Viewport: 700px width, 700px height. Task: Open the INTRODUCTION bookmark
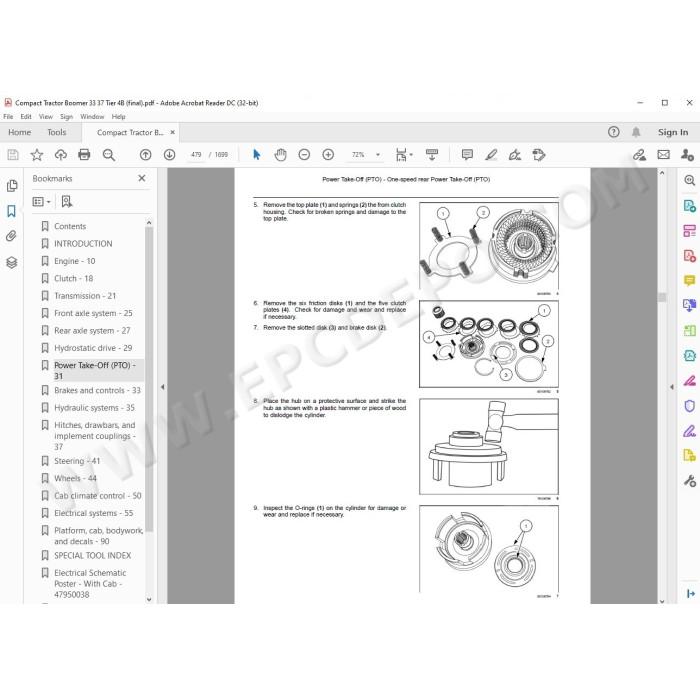point(83,244)
